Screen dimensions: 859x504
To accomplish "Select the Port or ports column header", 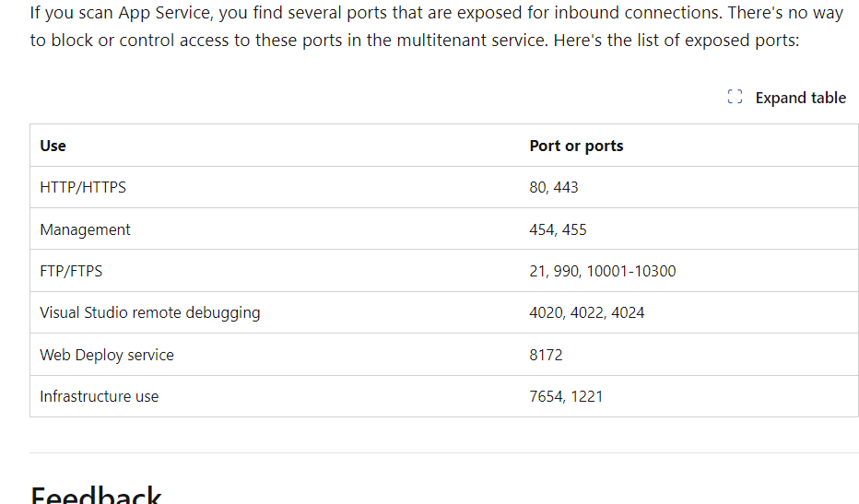I will tap(576, 146).
